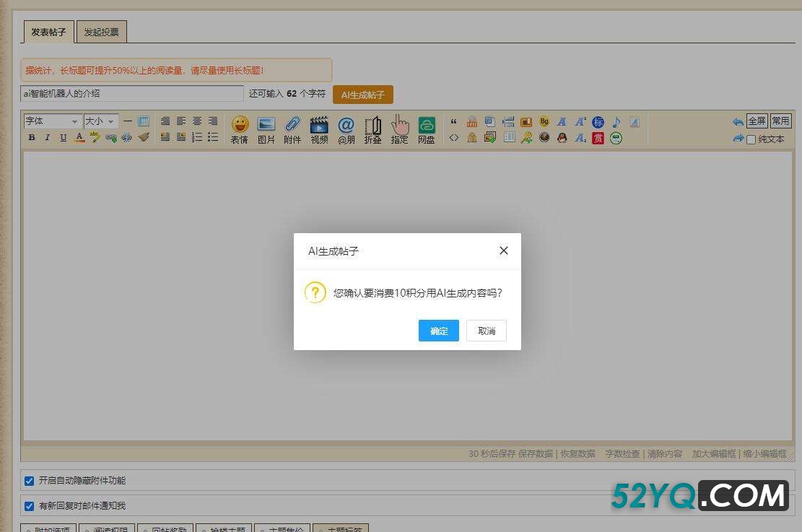Open the 网盘 cloud disk icon
Screen dimensions: 802x532
427,128
